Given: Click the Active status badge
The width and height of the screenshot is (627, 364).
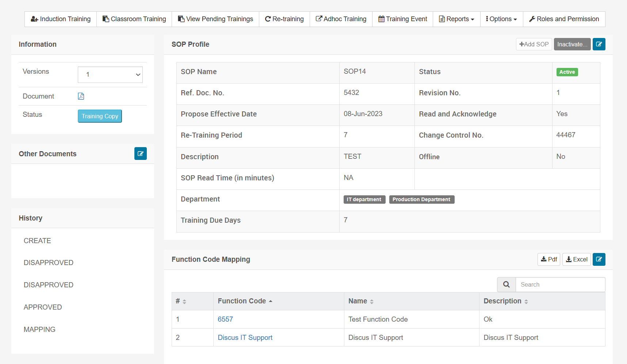Looking at the screenshot, I should tap(567, 72).
